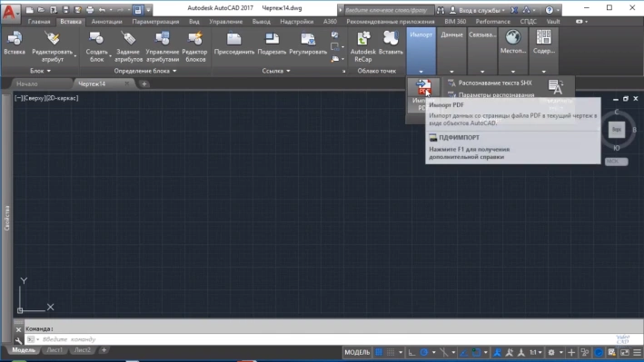Image resolution: width=644 pixels, height=362 pixels.
Task: Open the Надстройки ribbon tab
Action: pyautogui.click(x=296, y=22)
